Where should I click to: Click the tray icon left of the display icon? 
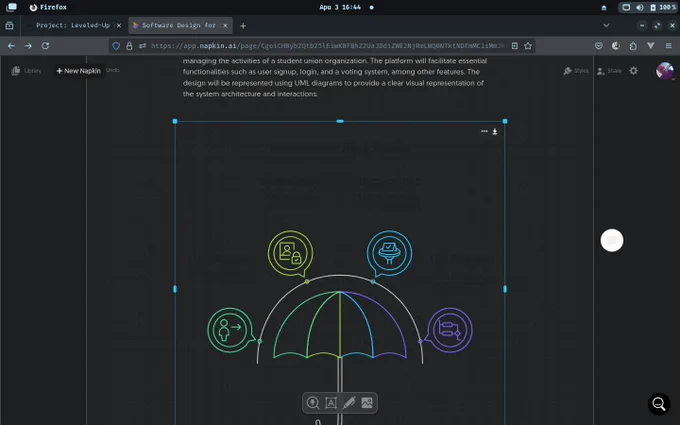tap(604, 8)
